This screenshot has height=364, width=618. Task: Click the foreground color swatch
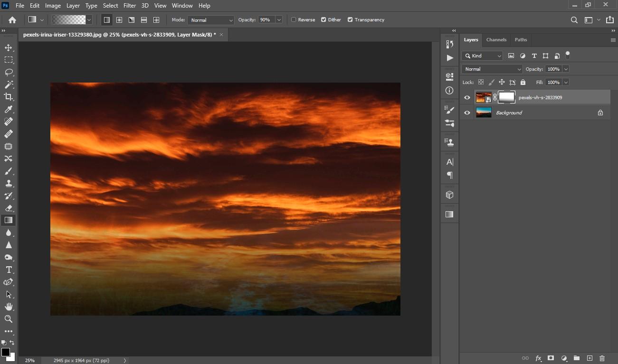coord(5,352)
